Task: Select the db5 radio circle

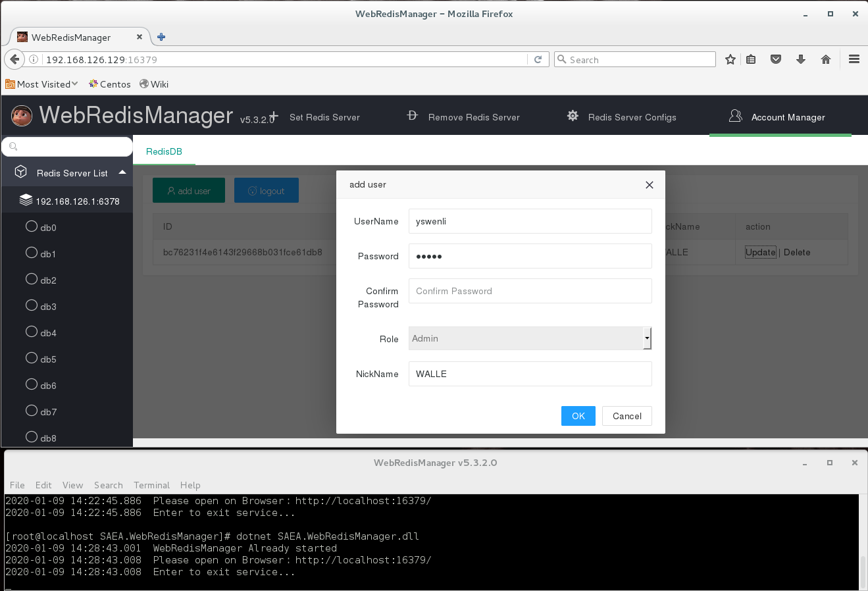Action: point(32,358)
